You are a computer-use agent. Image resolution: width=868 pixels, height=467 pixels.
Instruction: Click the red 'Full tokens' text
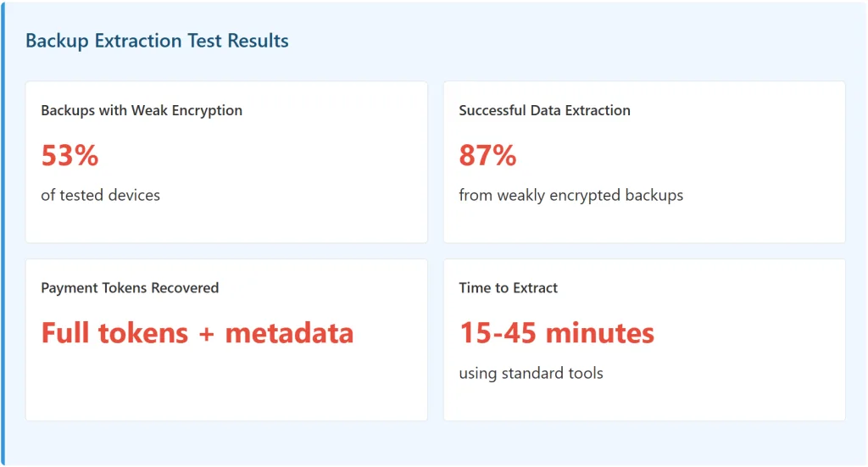(x=114, y=333)
